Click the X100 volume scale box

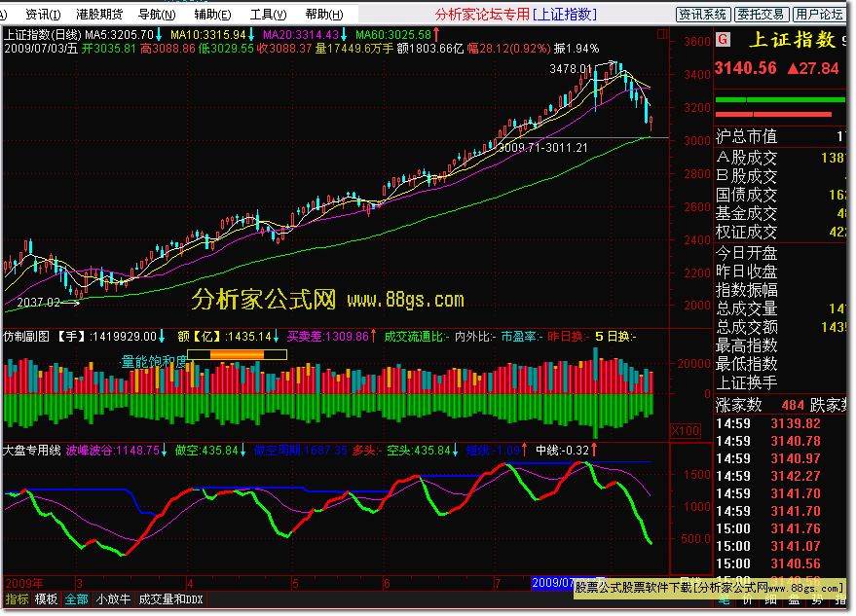click(x=686, y=431)
